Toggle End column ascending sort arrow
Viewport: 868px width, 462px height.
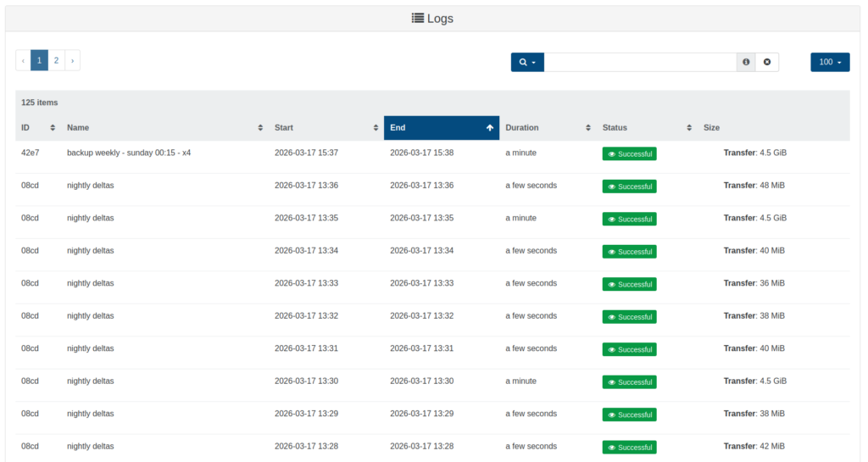(x=489, y=128)
